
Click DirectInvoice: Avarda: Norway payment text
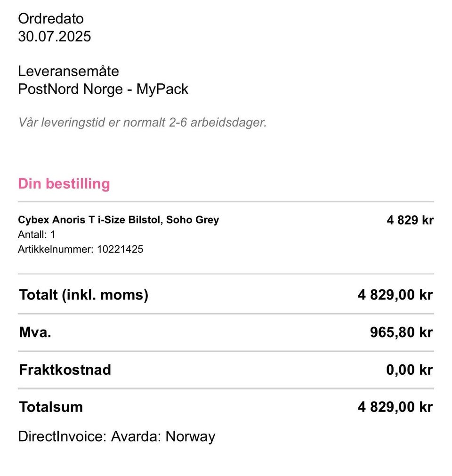tap(117, 436)
